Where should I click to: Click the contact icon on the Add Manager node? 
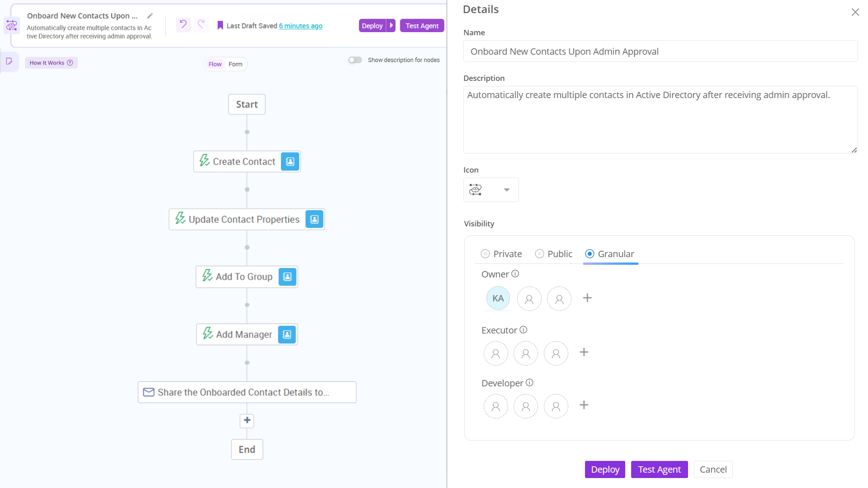287,334
